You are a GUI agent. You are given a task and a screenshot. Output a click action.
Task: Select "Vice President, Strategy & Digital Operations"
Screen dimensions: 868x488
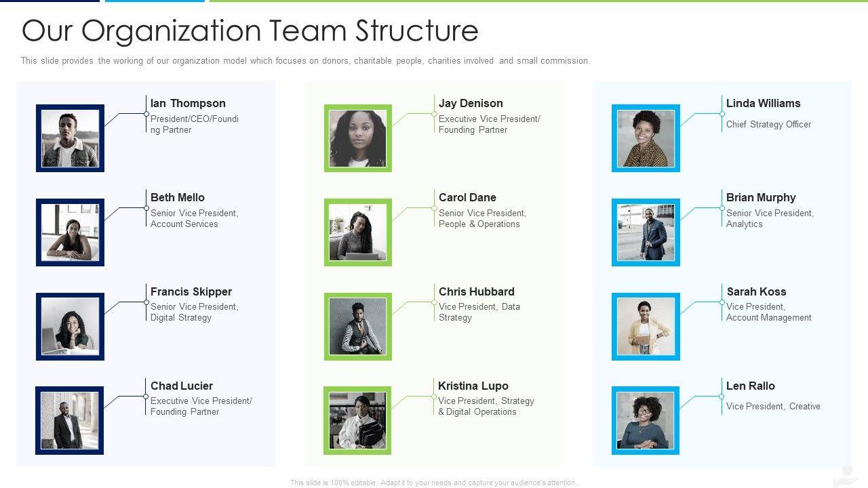486,406
